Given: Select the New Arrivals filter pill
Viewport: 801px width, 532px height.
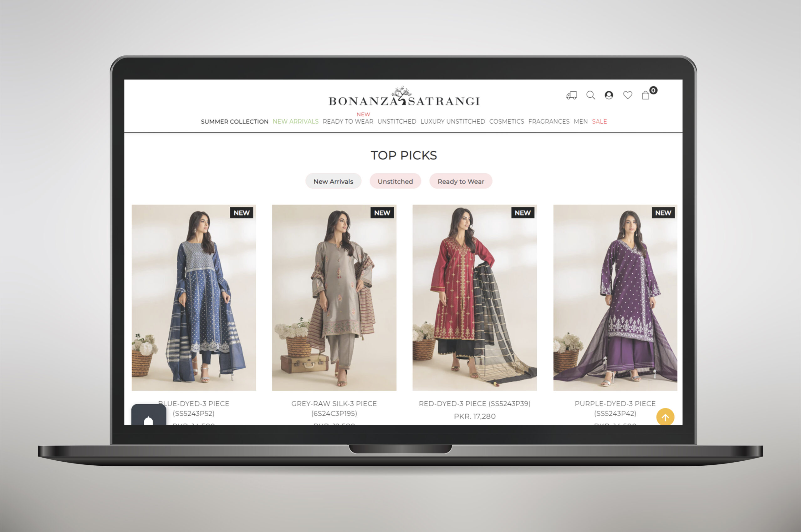Looking at the screenshot, I should click(x=333, y=181).
